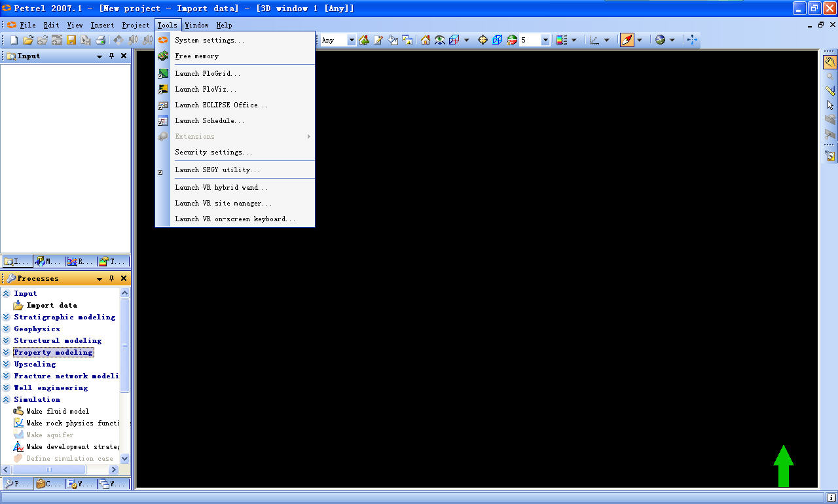
Task: Open dropdown arrow beside globe icon
Action: (672, 40)
